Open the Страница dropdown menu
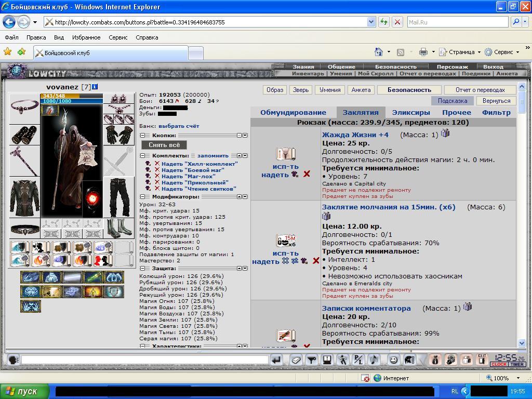The width and height of the screenshot is (532, 399). point(460,52)
